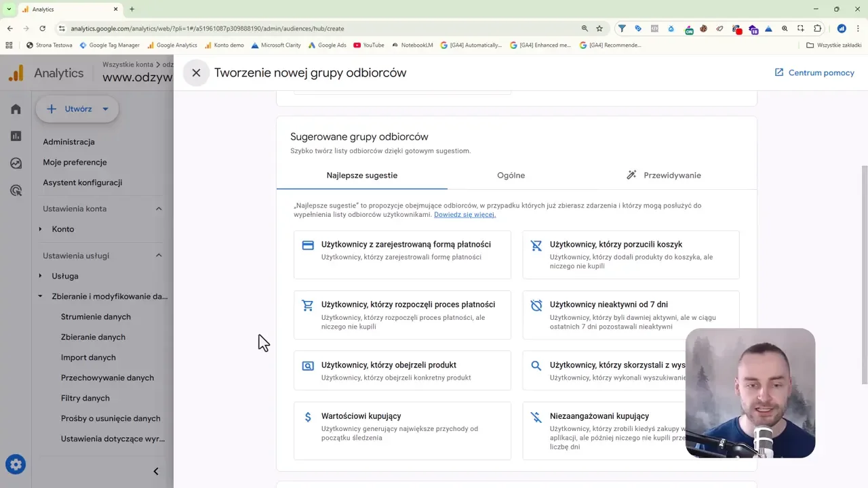Click the Analytics logo

46,73
